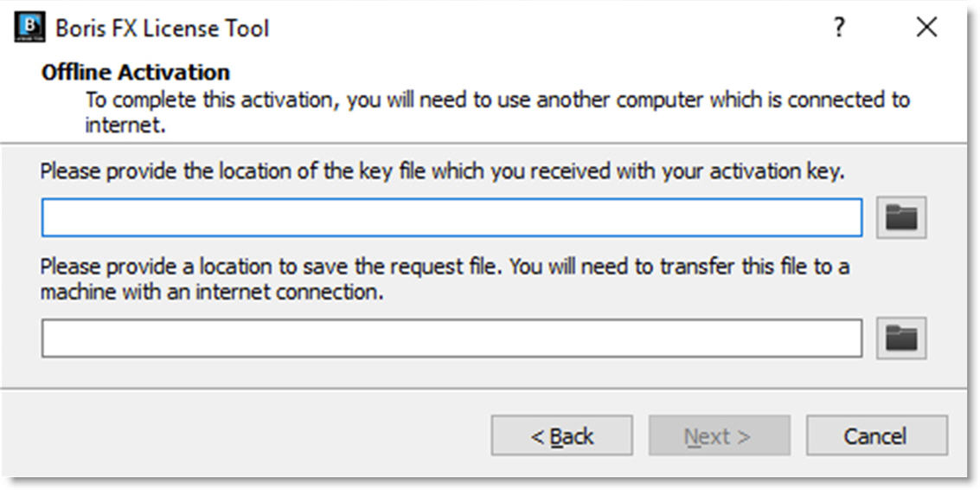
Task: Open the key file browse folder icon
Action: (901, 217)
